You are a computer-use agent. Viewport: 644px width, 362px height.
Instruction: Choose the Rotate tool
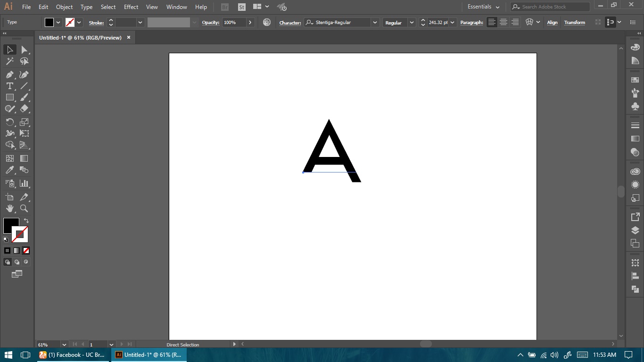[10, 122]
